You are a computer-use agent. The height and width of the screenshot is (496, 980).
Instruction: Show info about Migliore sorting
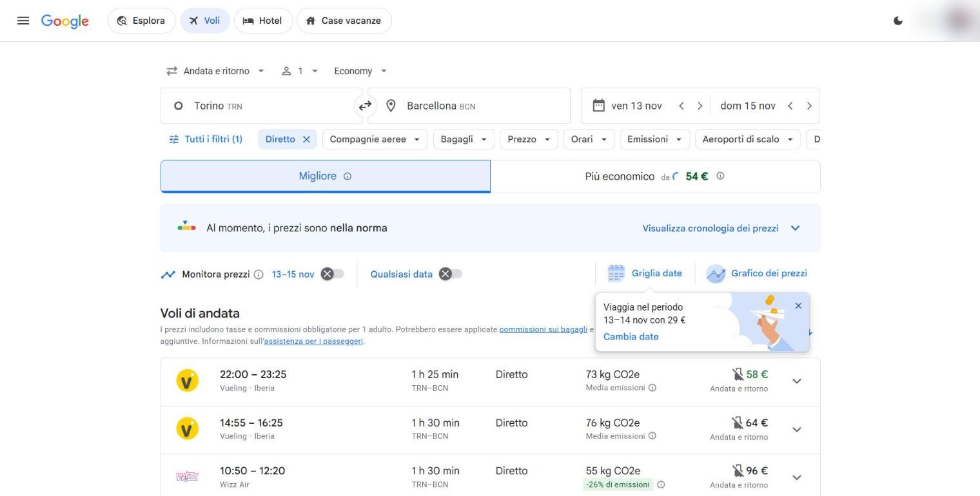348,176
